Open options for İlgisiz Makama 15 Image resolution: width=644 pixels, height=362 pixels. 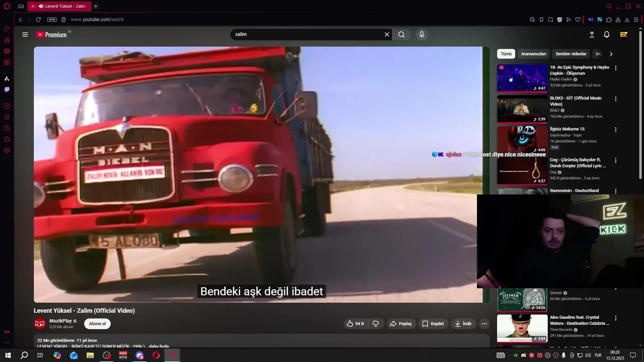tap(615, 130)
